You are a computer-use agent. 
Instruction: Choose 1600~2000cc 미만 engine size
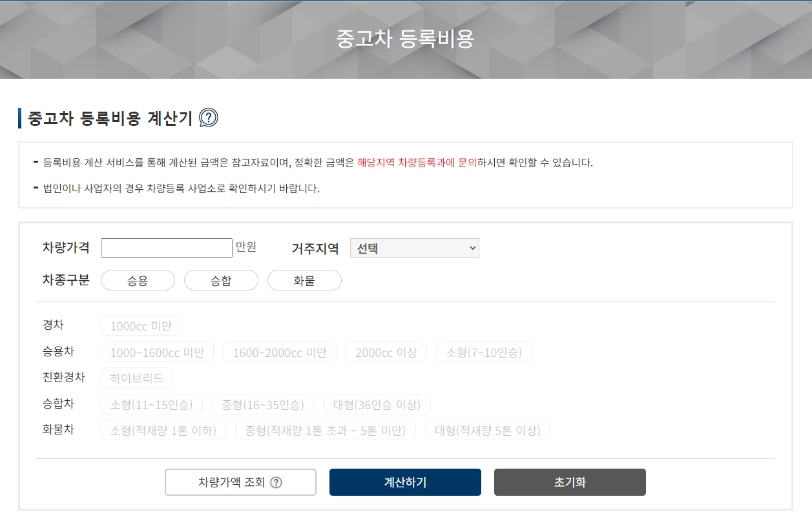280,352
